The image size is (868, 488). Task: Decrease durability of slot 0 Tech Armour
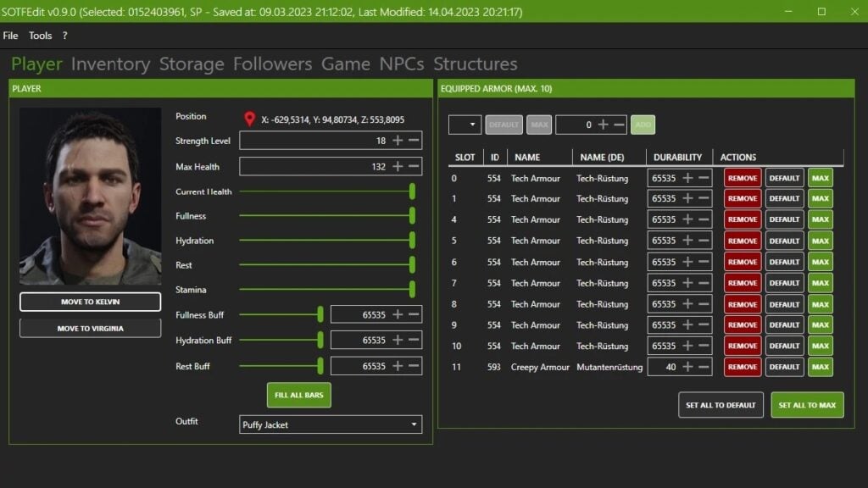[704, 178]
